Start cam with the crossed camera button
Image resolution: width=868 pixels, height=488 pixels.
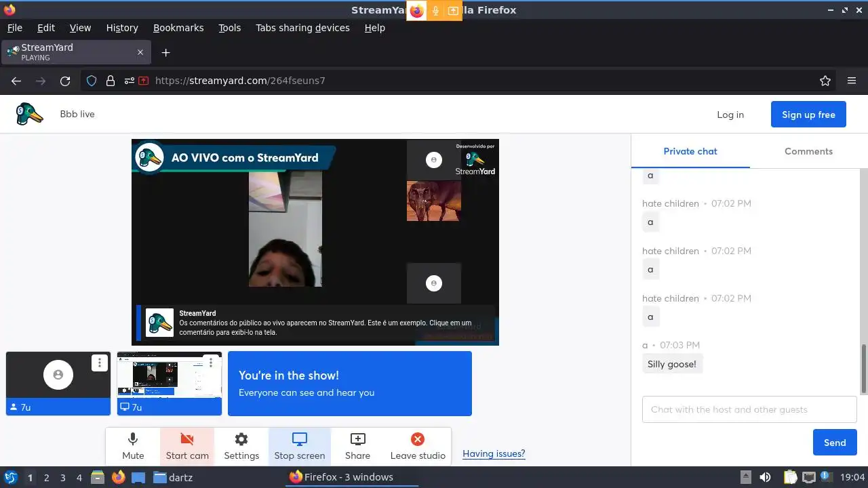187,447
